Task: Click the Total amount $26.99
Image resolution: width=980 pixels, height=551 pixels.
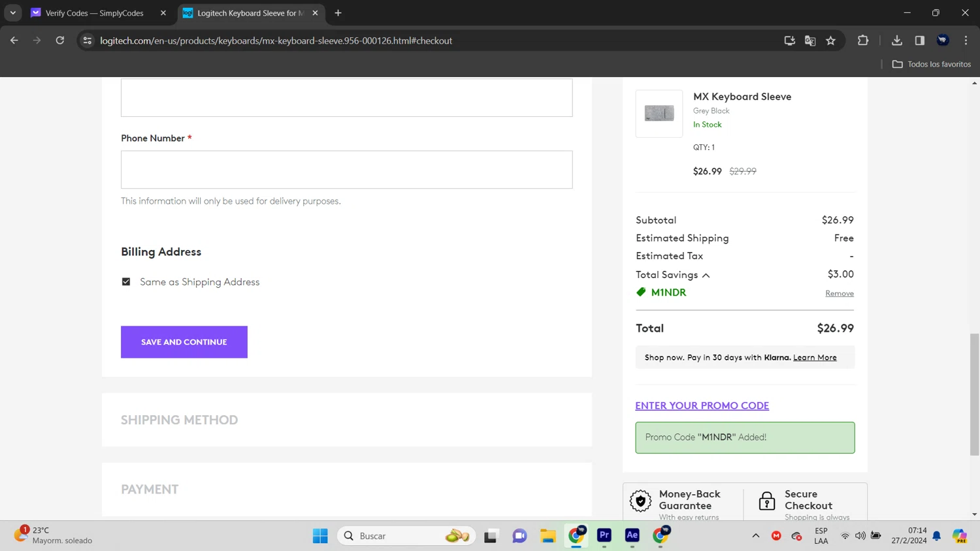Action: 836,328
